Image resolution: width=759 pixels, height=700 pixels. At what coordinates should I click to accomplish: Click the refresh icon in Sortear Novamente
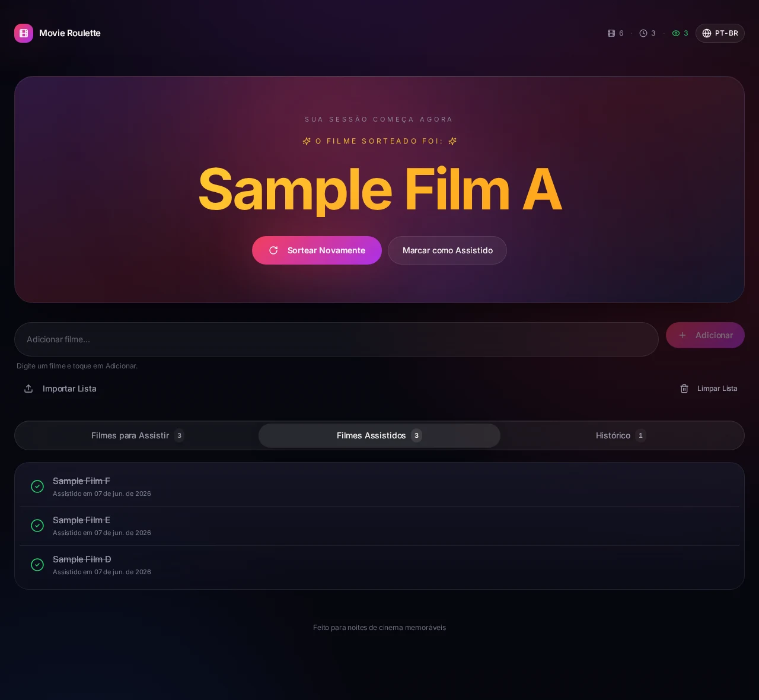273,250
